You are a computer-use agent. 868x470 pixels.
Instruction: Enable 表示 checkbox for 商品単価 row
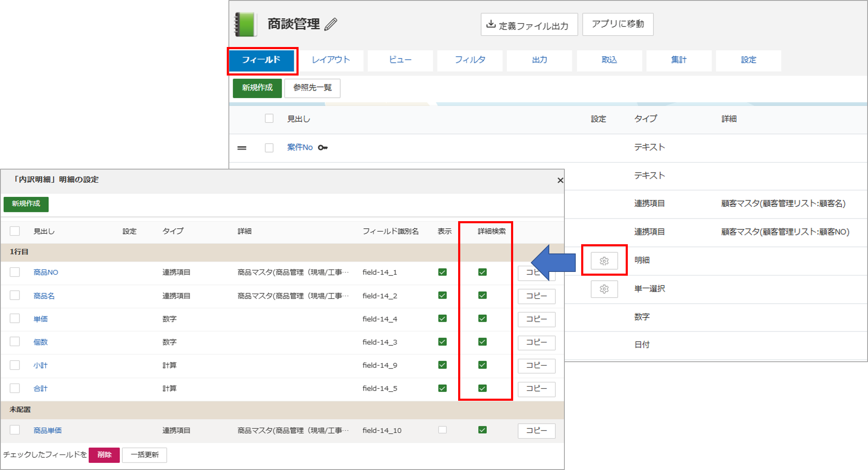442,430
